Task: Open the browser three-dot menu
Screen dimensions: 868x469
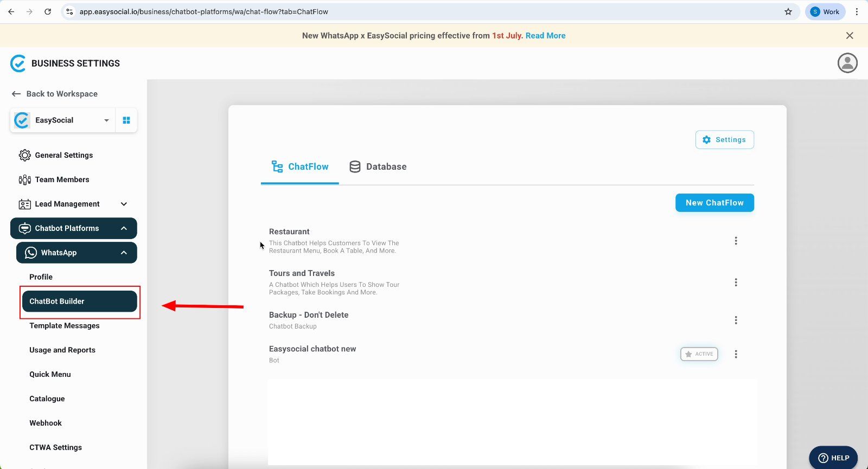Action: (857, 11)
